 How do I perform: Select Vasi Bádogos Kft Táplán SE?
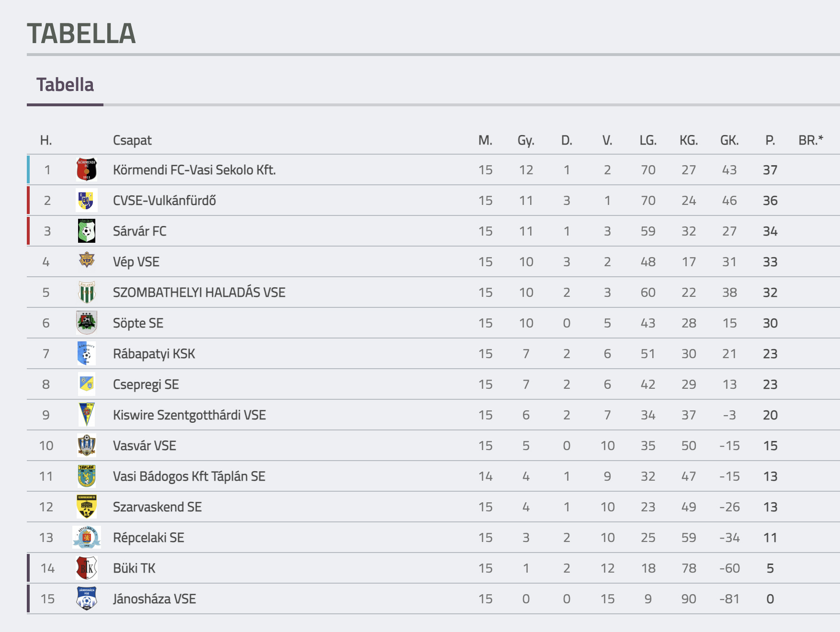(x=189, y=476)
